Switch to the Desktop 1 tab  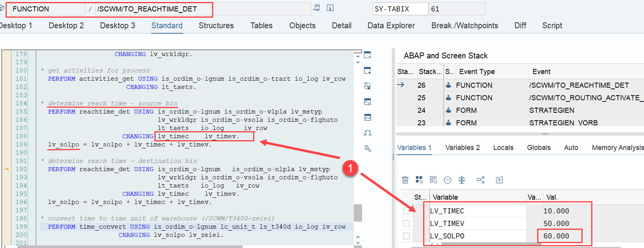16,26
